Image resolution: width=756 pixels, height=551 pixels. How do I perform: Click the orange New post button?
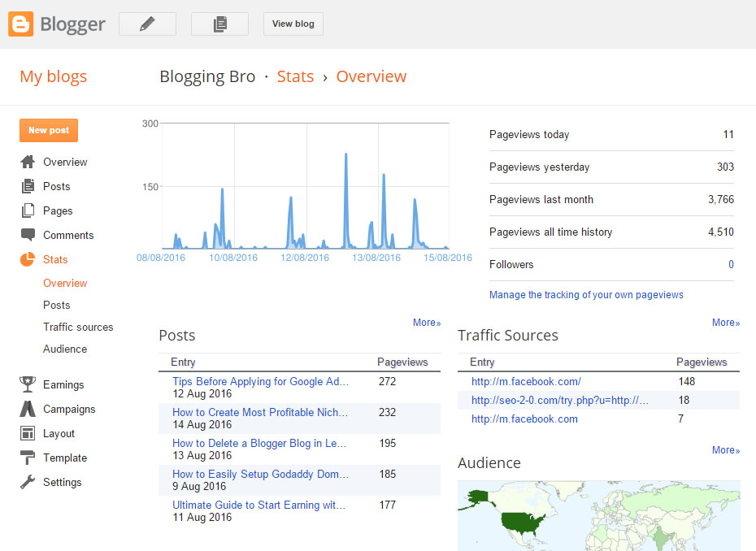[49, 130]
